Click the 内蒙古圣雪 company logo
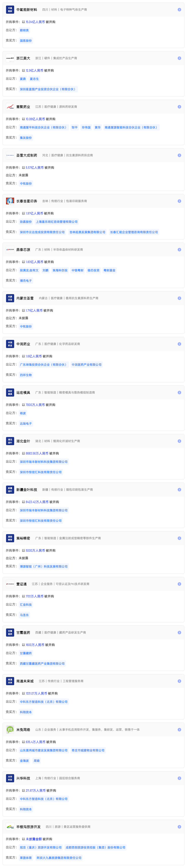The height and width of the screenshot is (868, 188). pyautogui.click(x=10, y=298)
